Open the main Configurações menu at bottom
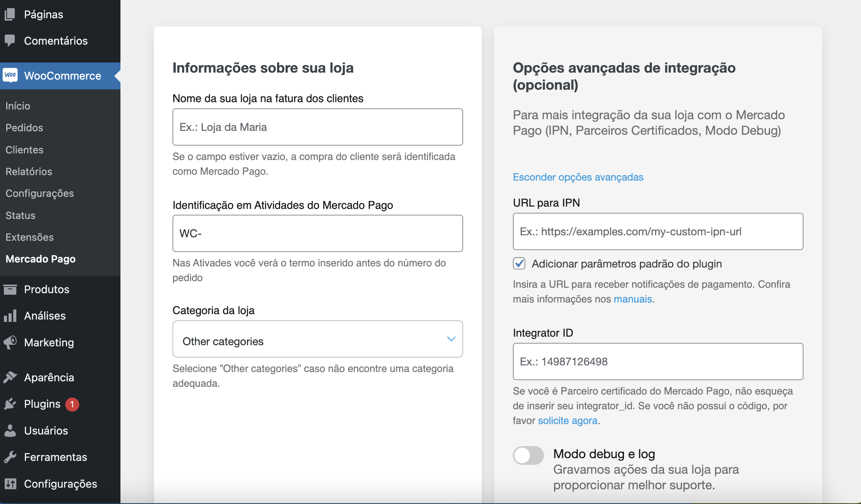The image size is (861, 504). 60,484
